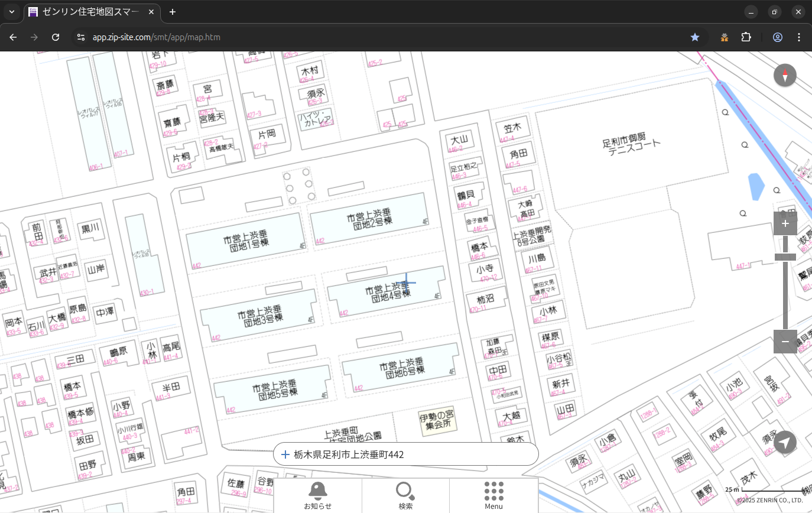Click the plus icon beside the address
This screenshot has width=812, height=513.
click(285, 454)
